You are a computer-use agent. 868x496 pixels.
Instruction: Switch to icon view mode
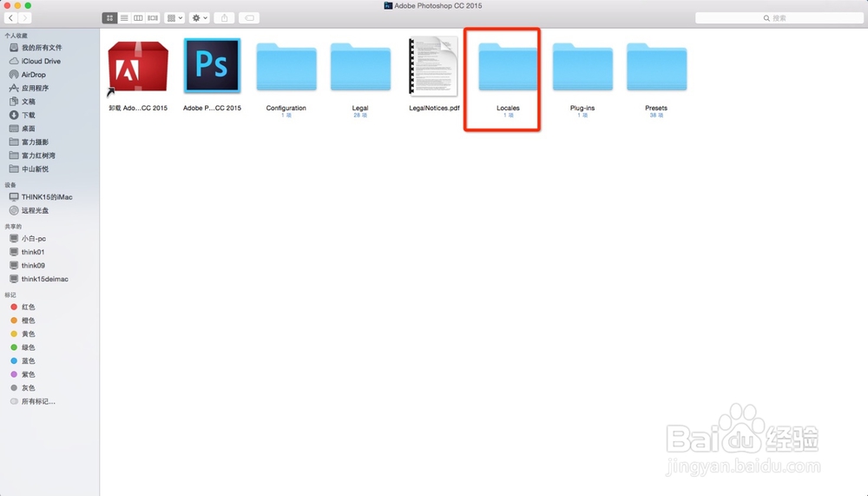coord(109,18)
